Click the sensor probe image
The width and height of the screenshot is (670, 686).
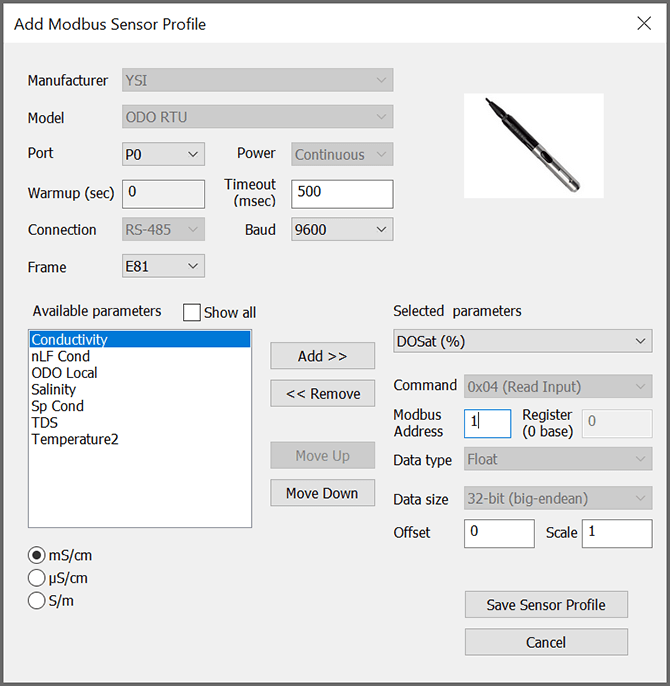(533, 146)
